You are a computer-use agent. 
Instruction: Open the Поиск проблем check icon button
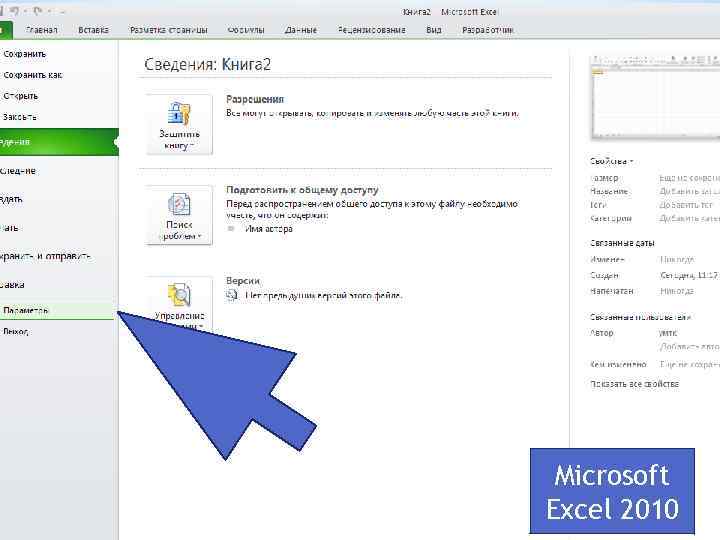coord(179,215)
